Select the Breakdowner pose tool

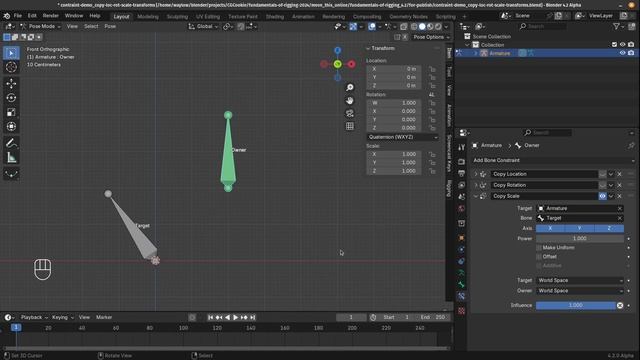click(11, 174)
